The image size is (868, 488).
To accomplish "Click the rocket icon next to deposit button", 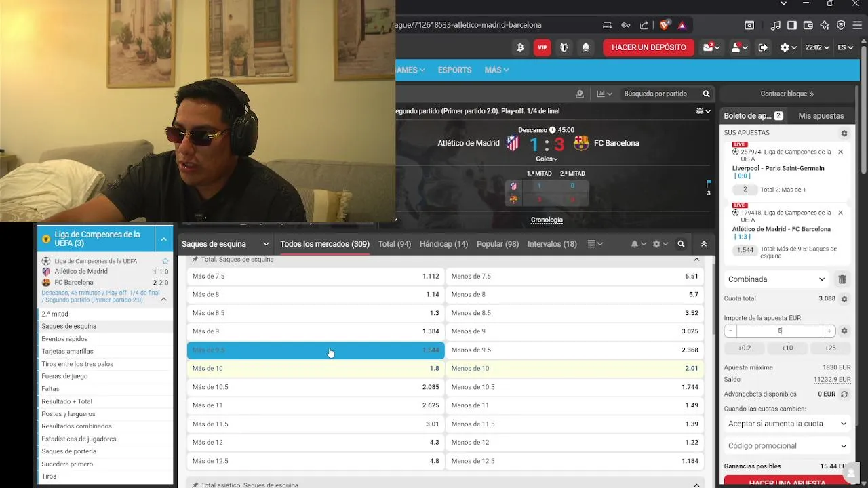I will click(x=586, y=47).
